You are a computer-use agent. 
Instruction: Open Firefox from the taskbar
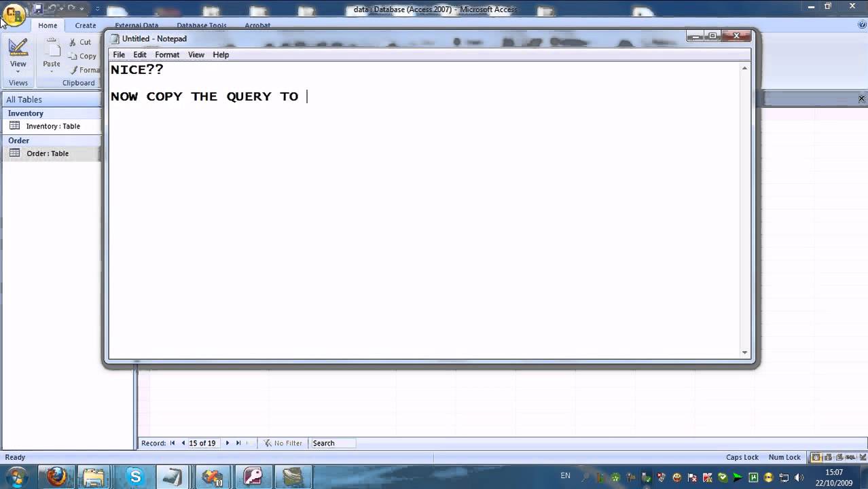tap(56, 477)
